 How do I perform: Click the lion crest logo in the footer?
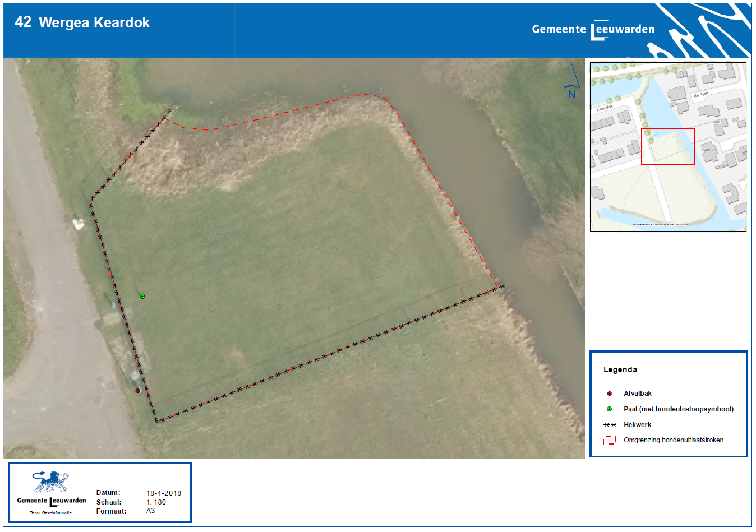50,482
